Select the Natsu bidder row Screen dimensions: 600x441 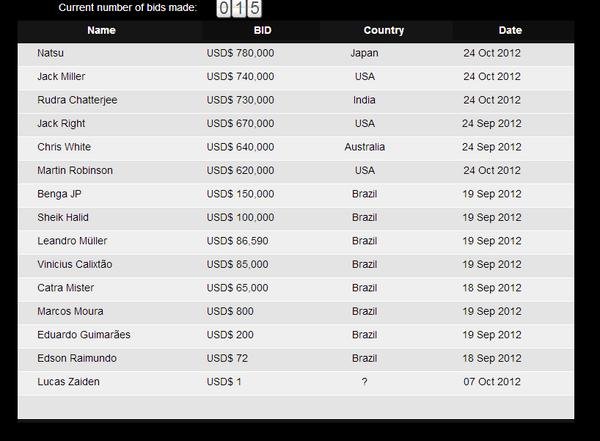click(50, 53)
